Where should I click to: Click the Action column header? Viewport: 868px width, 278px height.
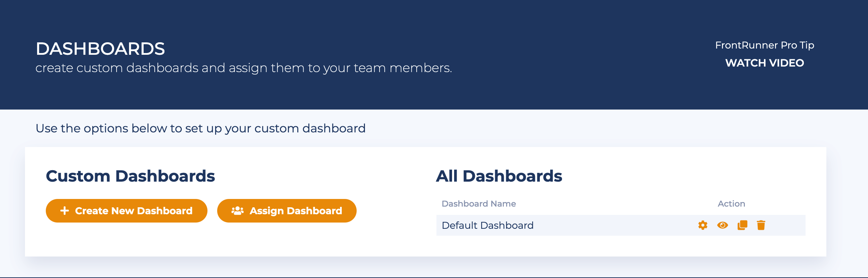731,204
